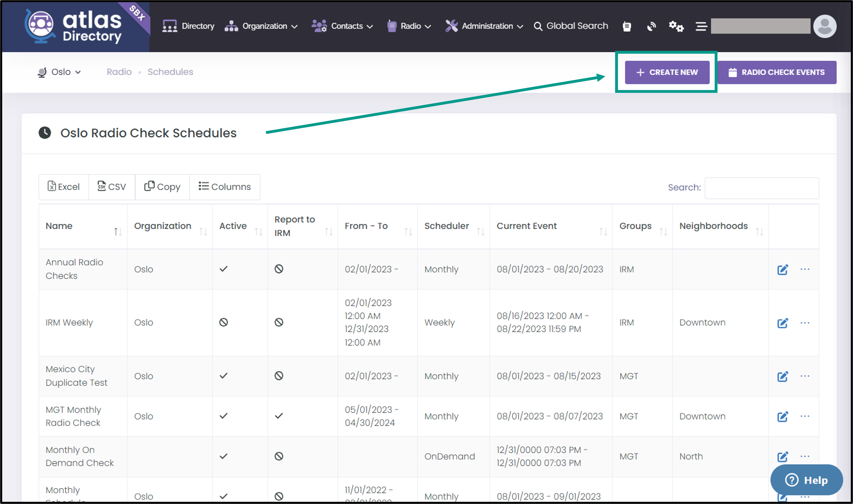Sort by the Active column

point(240,226)
